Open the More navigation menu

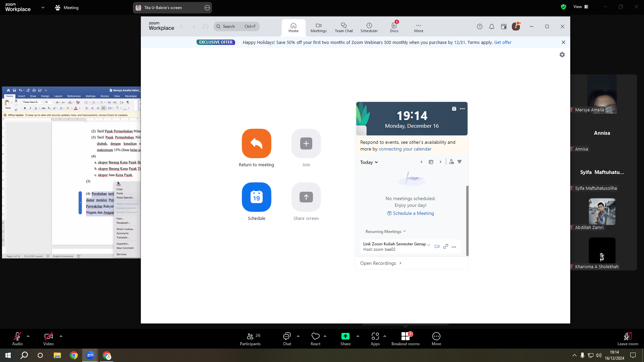(419, 27)
